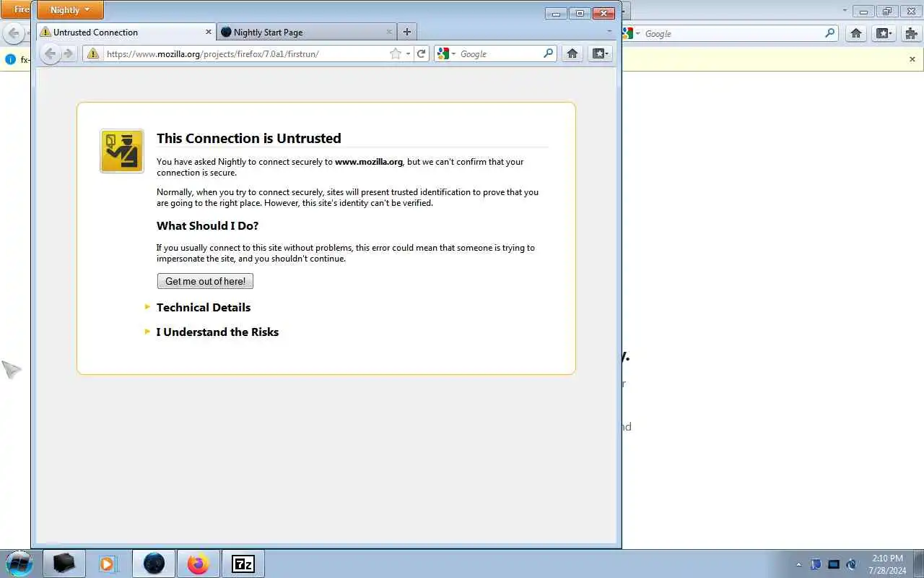Open the clock showing 2:10 PM
Screen dimensions: 924x578
[887, 564]
